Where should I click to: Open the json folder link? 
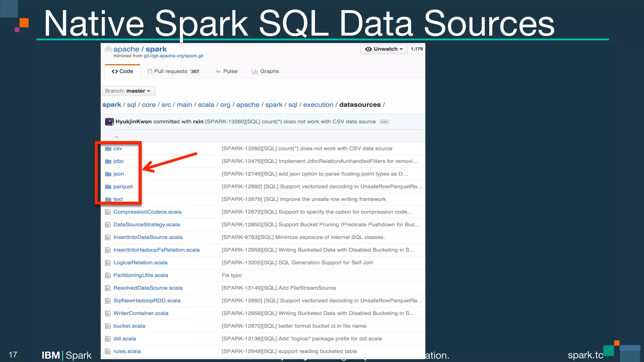click(119, 174)
